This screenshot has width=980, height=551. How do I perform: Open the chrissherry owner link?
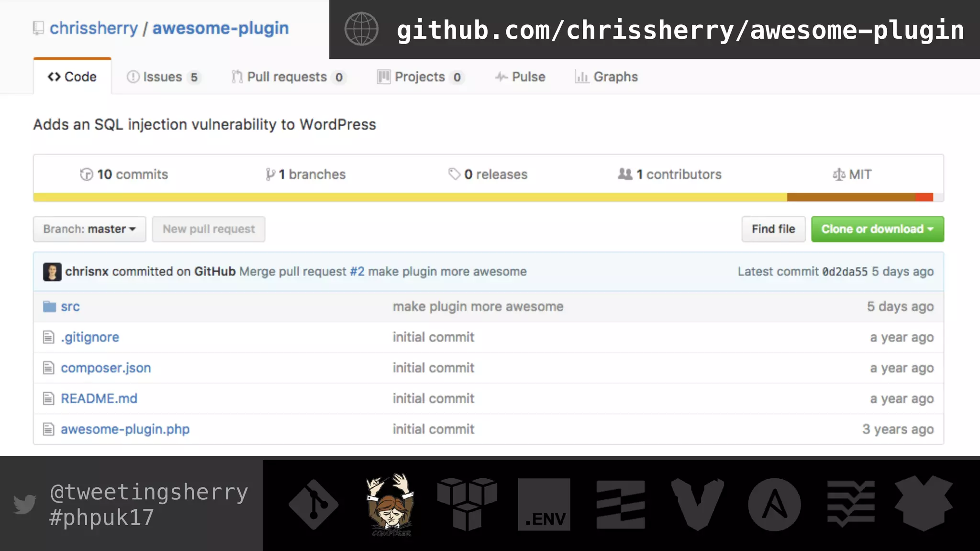point(94,28)
